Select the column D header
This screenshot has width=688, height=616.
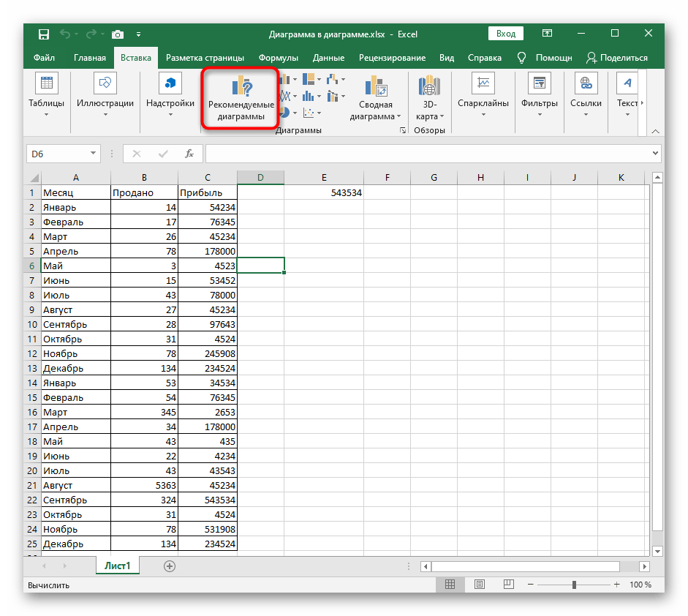click(260, 177)
